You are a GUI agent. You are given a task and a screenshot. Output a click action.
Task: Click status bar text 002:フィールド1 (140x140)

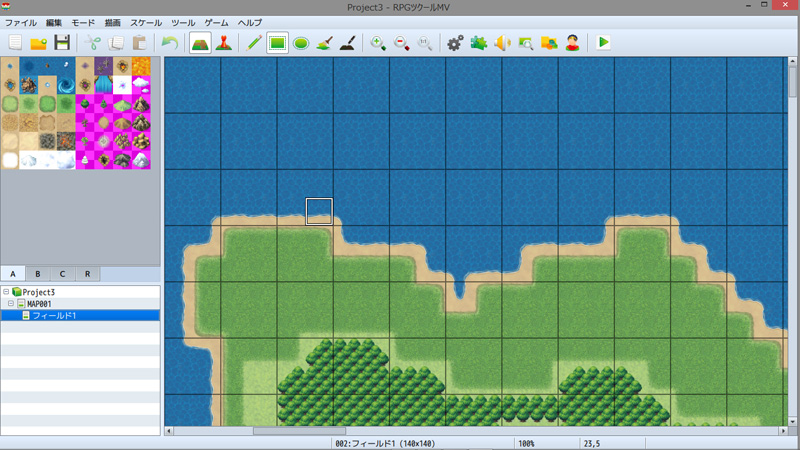click(x=385, y=444)
